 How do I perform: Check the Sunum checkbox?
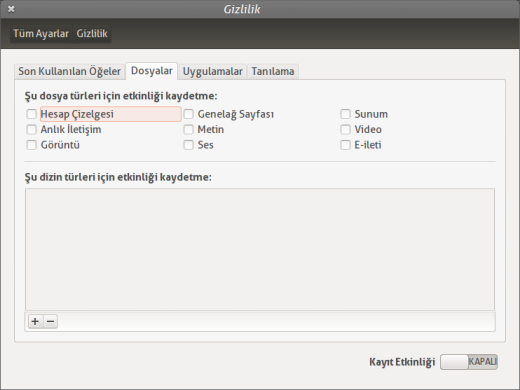pos(345,114)
